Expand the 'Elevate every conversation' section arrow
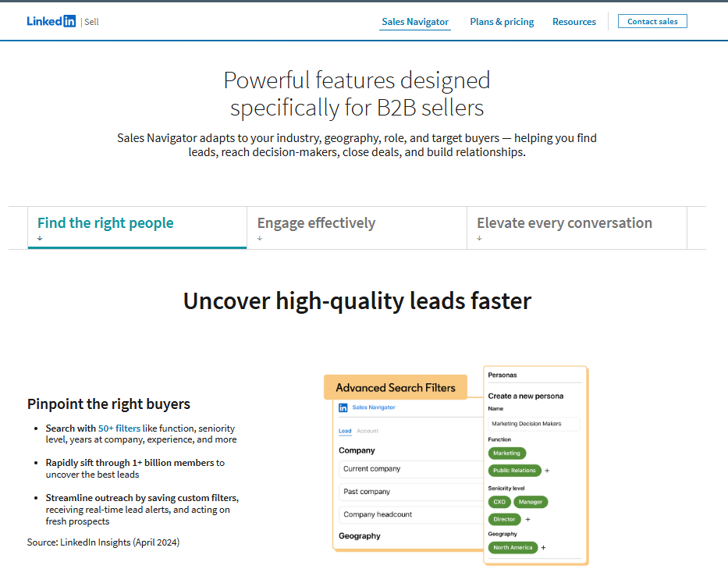This screenshot has width=728, height=576. point(479,237)
